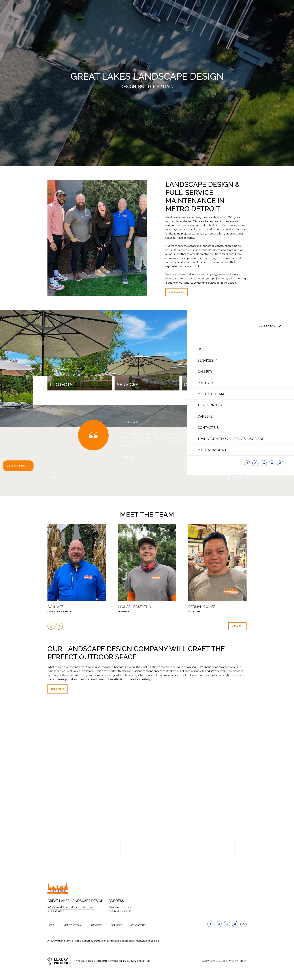Open the Services image card
294x980 pixels.
(147, 383)
